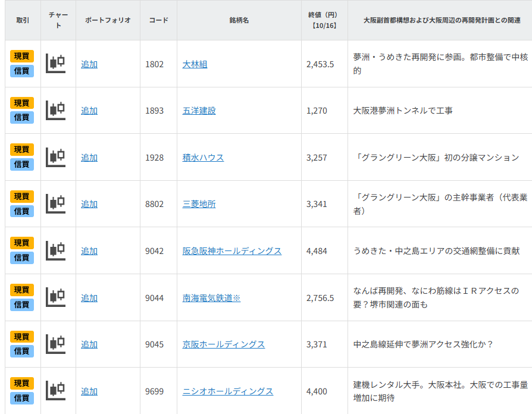This screenshot has width=532, height=414.
Task: Click 現買 for 阪急阪神ホールディングス
Action: (x=22, y=243)
